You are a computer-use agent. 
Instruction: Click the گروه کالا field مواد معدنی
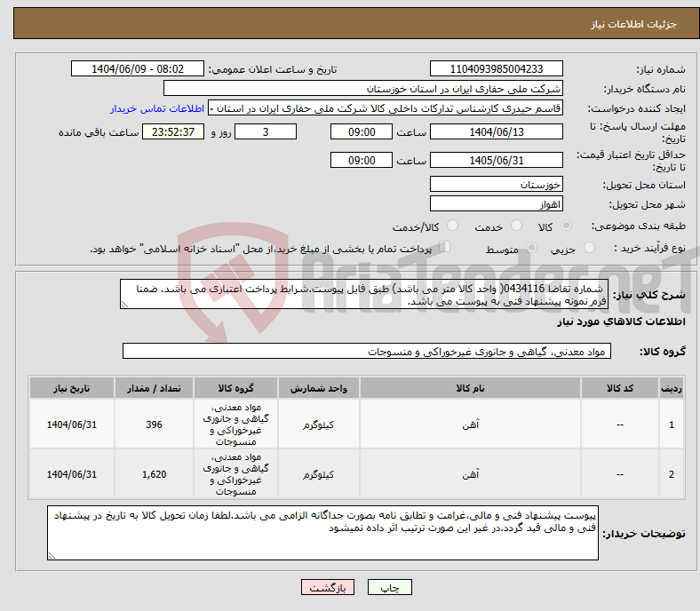pyautogui.click(x=367, y=352)
